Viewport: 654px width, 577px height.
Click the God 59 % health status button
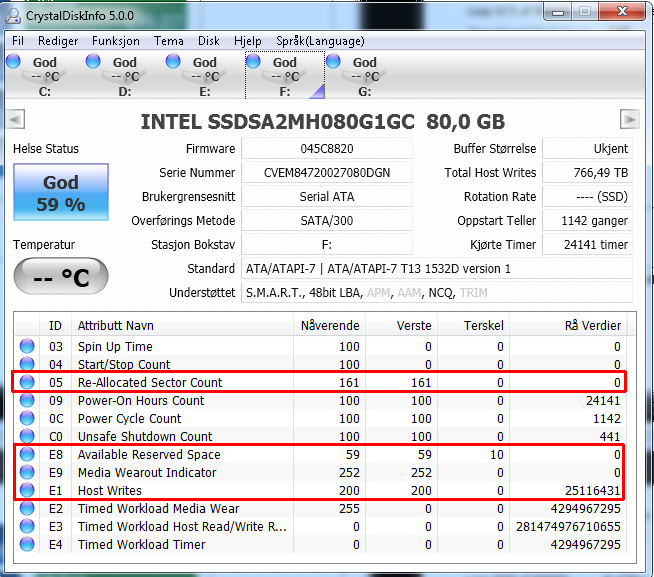(61, 192)
